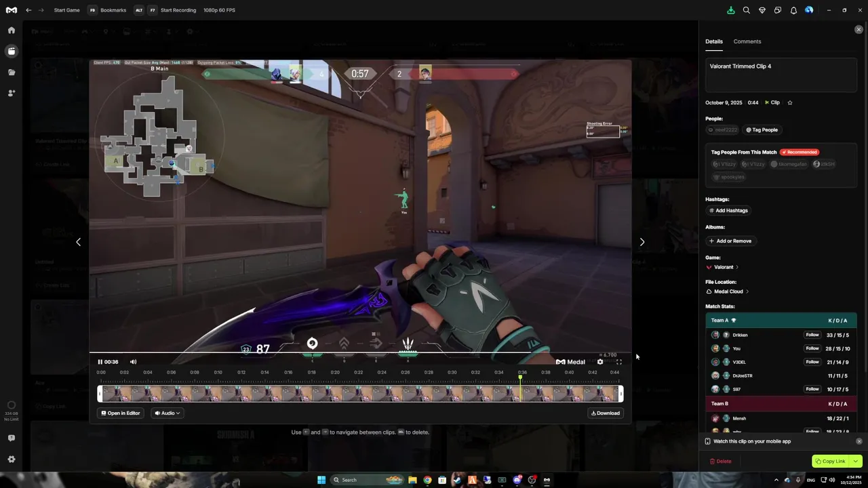868x488 pixels.
Task: Click the green download icon in top bar
Action: click(x=730, y=10)
